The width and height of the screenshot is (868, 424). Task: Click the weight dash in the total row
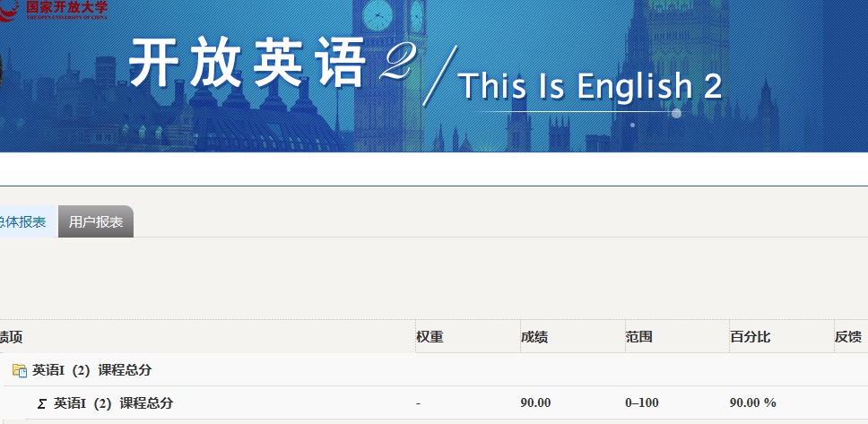tap(419, 403)
